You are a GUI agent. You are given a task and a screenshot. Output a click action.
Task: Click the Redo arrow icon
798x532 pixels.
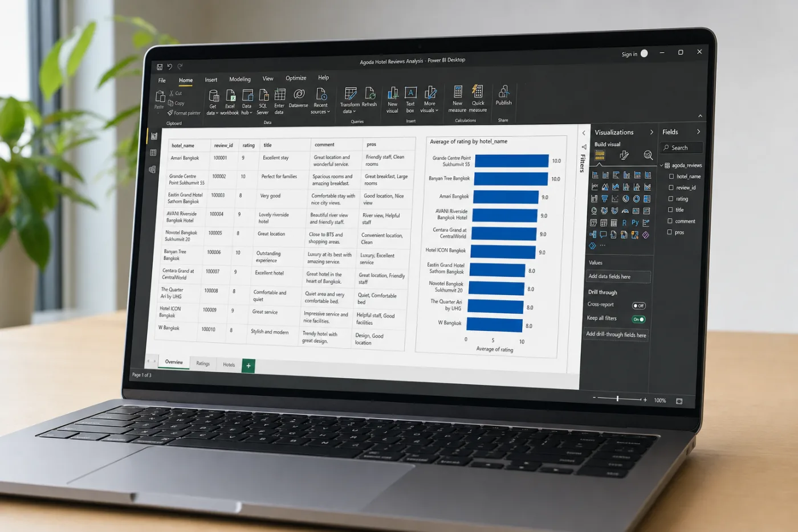pyautogui.click(x=180, y=67)
